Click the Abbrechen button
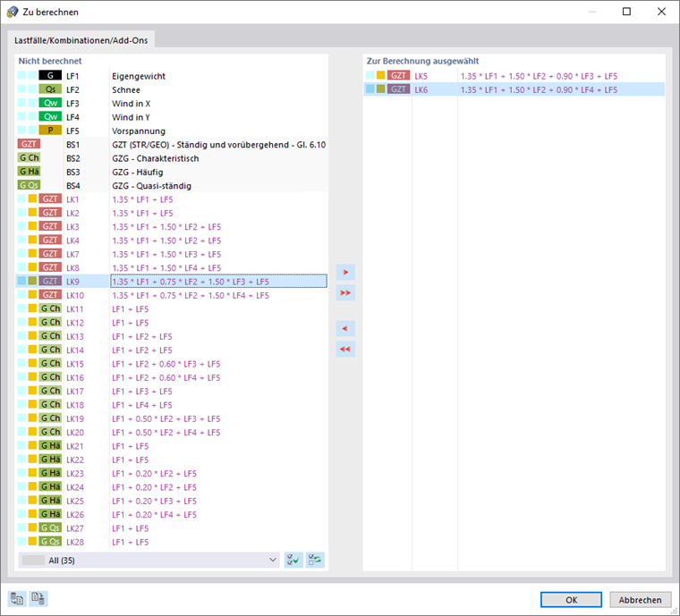The image size is (680, 616). tap(640, 600)
